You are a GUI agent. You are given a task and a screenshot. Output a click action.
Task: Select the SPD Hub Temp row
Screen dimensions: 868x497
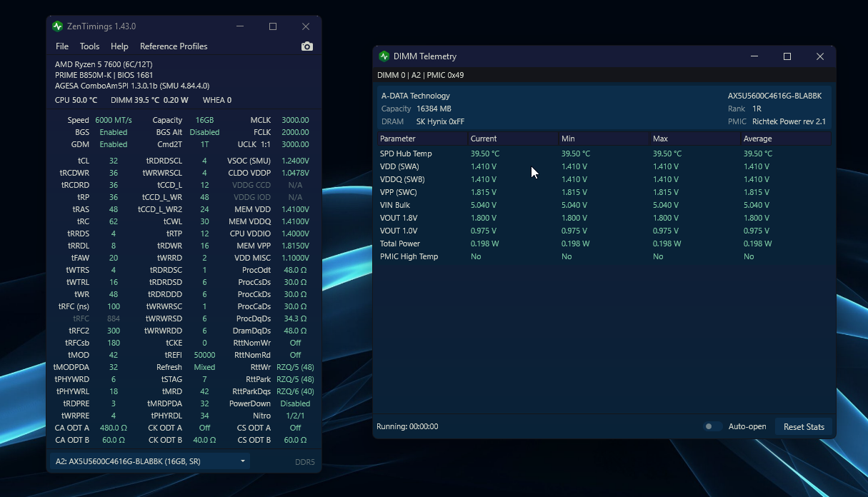pos(604,154)
